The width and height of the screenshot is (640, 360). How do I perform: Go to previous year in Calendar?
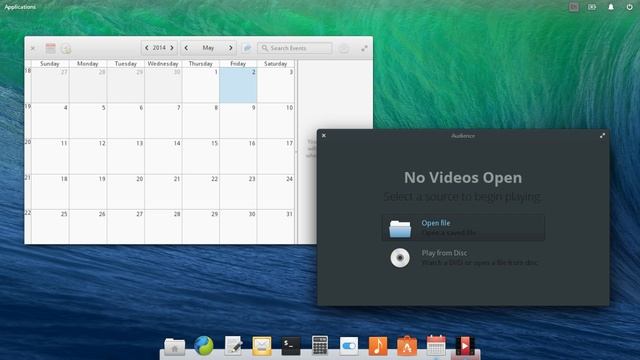pyautogui.click(x=147, y=48)
